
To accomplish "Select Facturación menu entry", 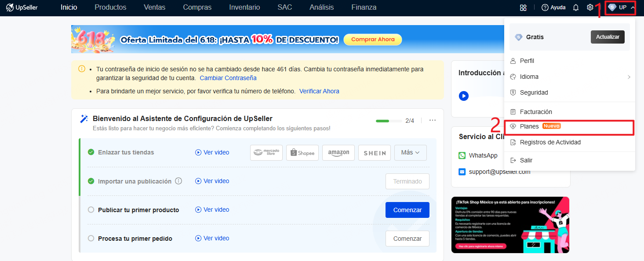I will pos(570,112).
